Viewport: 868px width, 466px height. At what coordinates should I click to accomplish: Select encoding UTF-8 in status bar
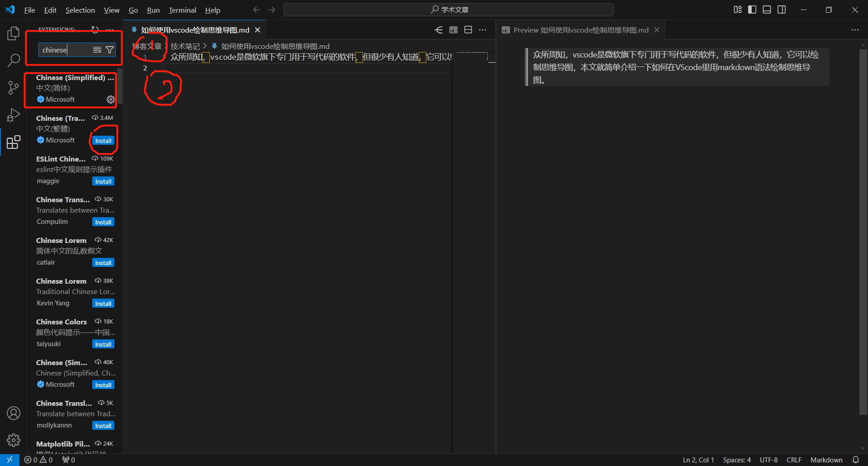click(769, 460)
